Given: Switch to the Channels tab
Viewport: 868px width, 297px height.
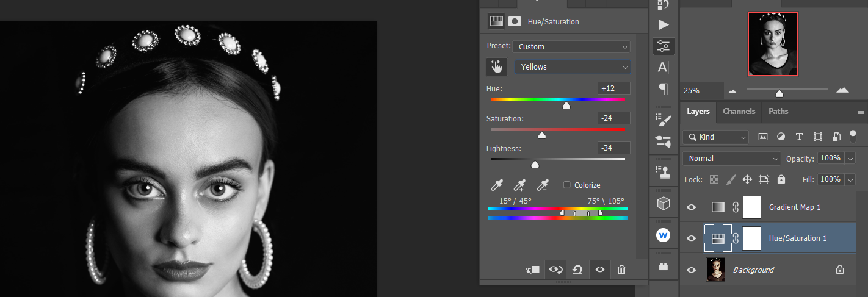Looking at the screenshot, I should 739,112.
